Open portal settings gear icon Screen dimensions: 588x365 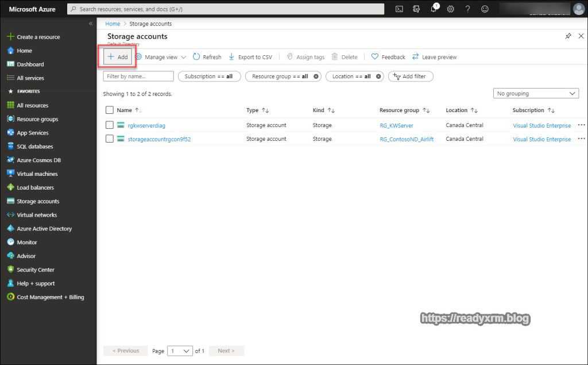click(x=451, y=9)
